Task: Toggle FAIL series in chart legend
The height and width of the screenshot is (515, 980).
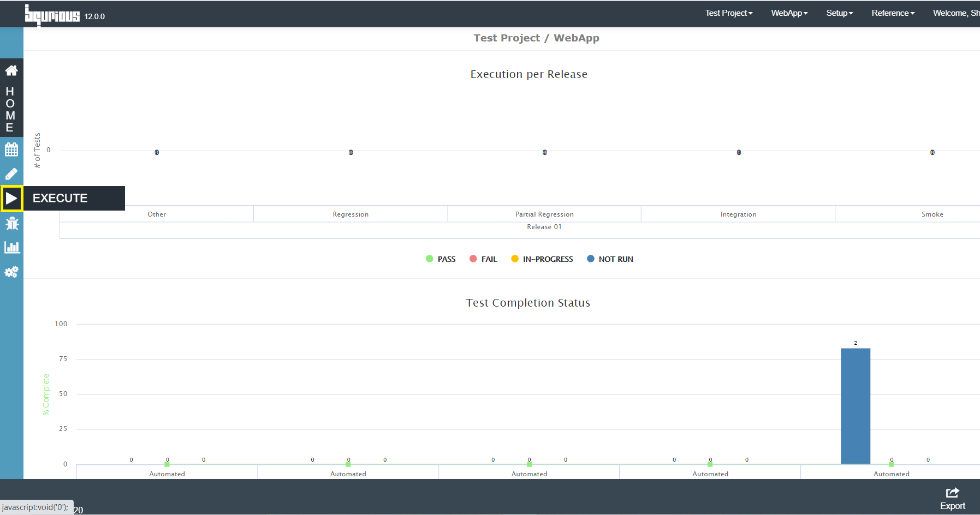Action: (484, 259)
